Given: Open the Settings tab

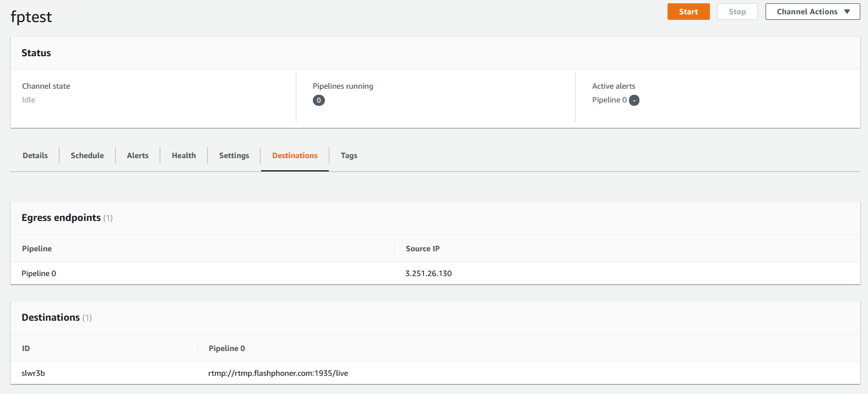Looking at the screenshot, I should [234, 155].
